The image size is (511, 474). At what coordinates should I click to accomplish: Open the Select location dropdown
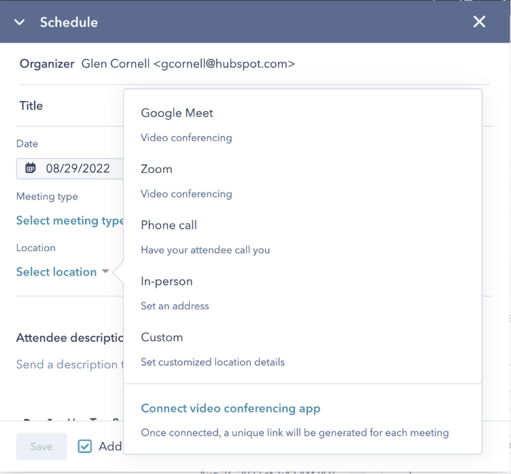(62, 272)
